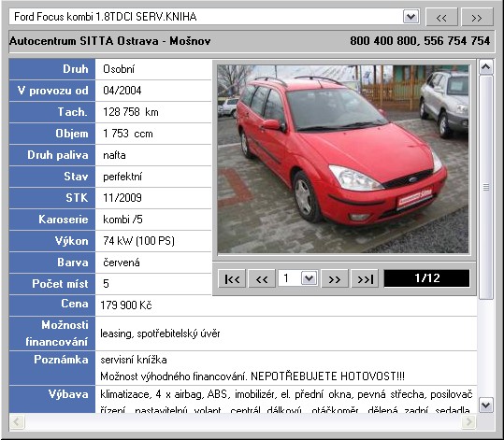Click horizontal scrollbar right arrow
Screen dimensions: 504x440
click(468, 421)
